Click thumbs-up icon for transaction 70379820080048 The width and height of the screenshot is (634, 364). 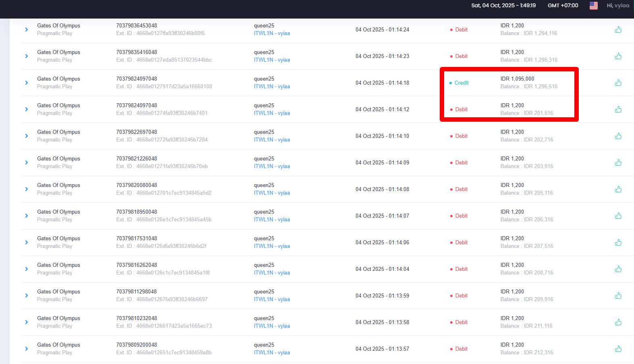(618, 189)
